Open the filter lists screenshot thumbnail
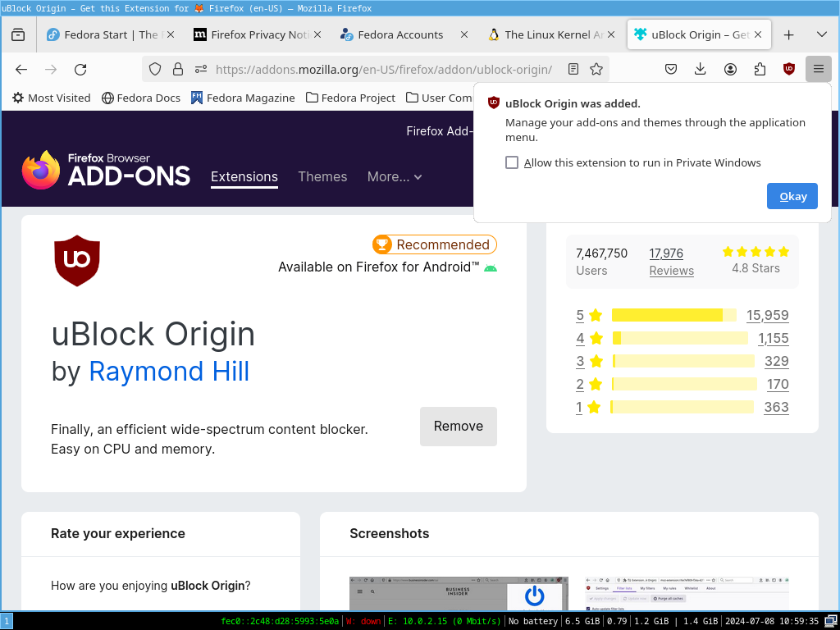 point(687,594)
